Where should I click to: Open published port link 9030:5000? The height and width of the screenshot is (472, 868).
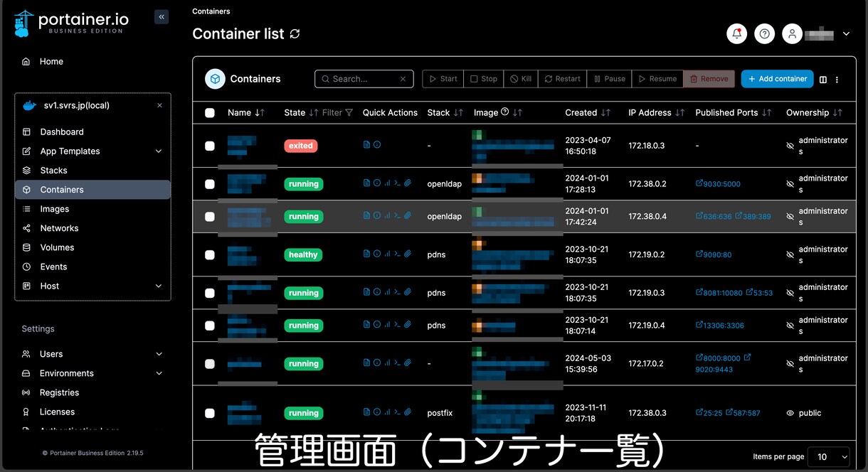[718, 183]
